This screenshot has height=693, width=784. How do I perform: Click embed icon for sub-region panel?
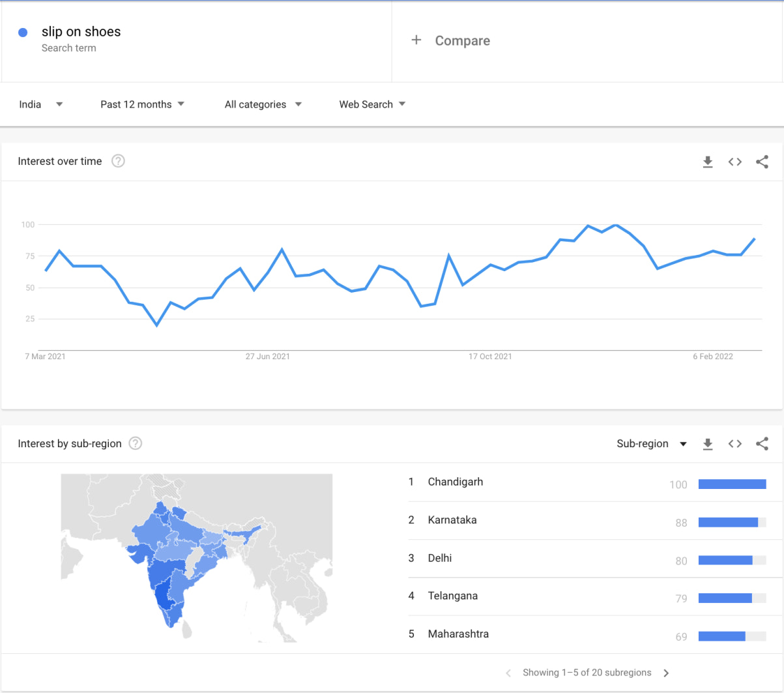[735, 444]
